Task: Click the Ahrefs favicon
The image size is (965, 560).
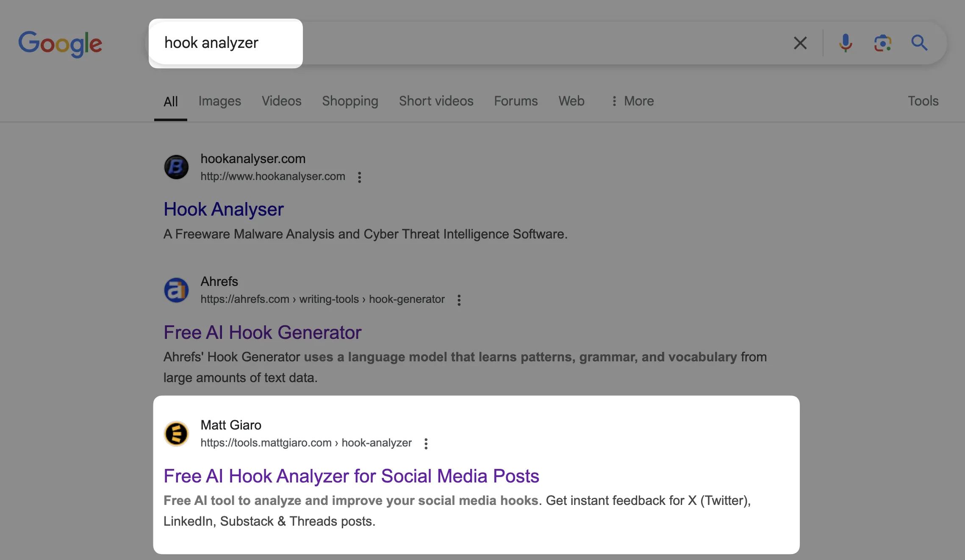Action: pyautogui.click(x=176, y=290)
